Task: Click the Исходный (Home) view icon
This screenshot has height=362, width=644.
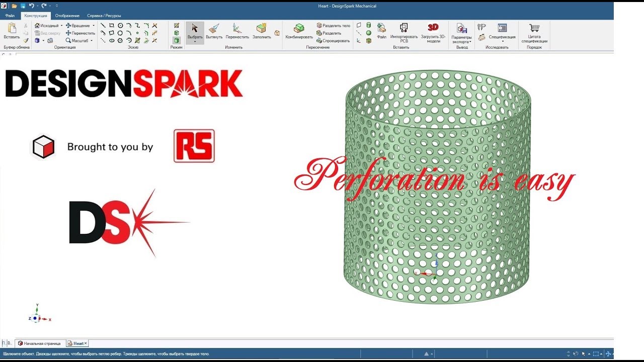Action: point(37,26)
